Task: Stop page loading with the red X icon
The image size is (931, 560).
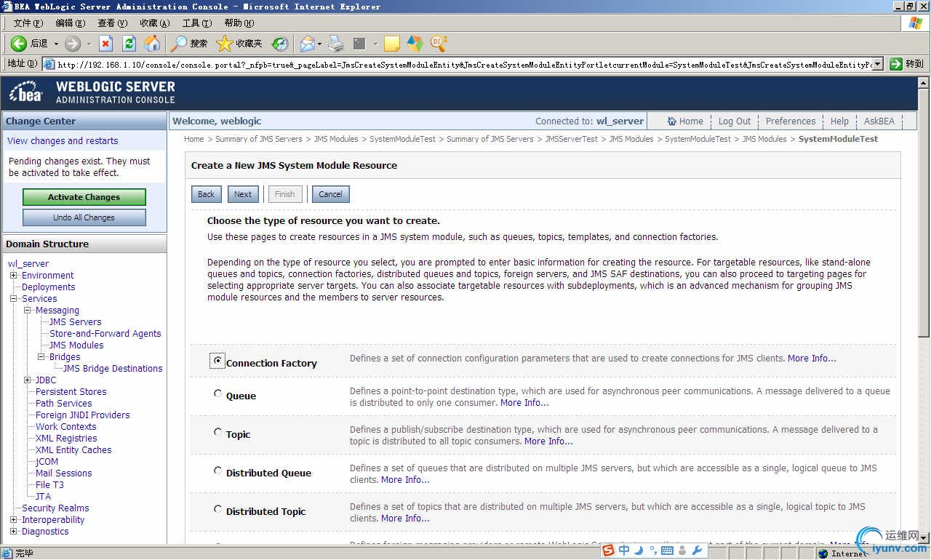Action: point(106,44)
